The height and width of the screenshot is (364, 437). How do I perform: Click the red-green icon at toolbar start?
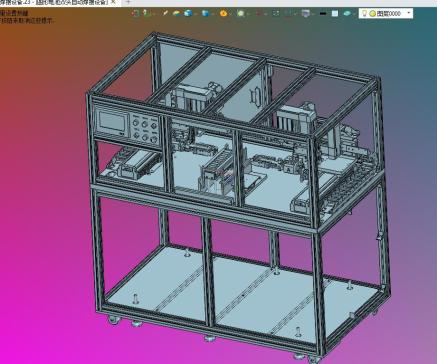click(x=135, y=13)
